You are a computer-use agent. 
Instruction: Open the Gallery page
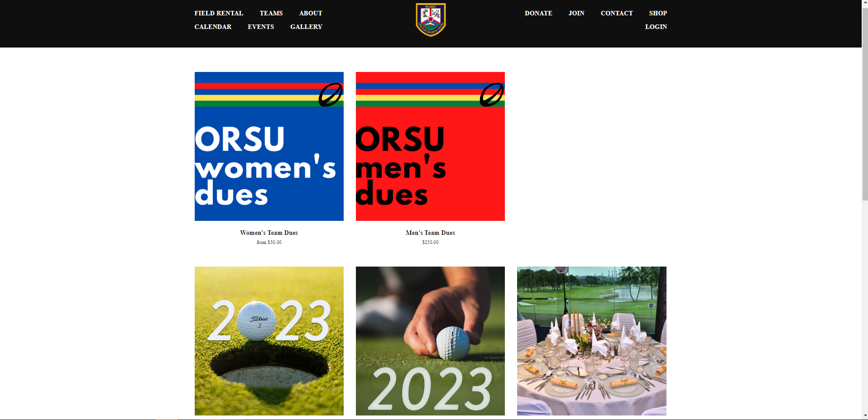point(306,27)
